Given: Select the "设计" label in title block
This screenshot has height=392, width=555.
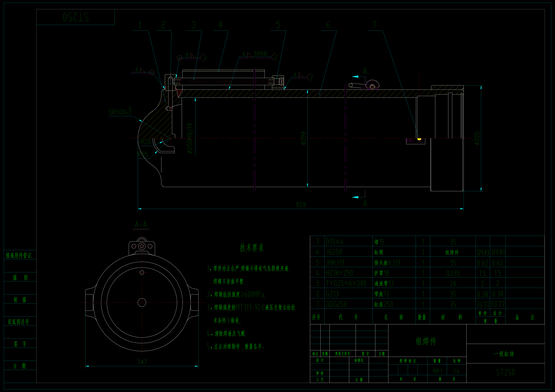Looking at the screenshot, I should point(320,360).
